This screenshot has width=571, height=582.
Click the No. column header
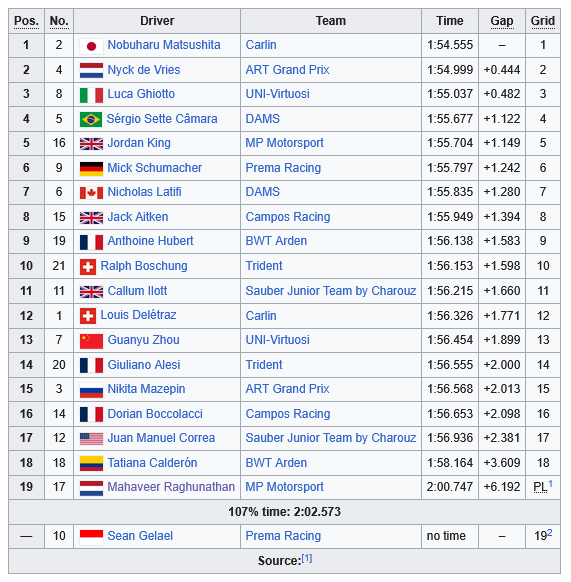(x=59, y=21)
